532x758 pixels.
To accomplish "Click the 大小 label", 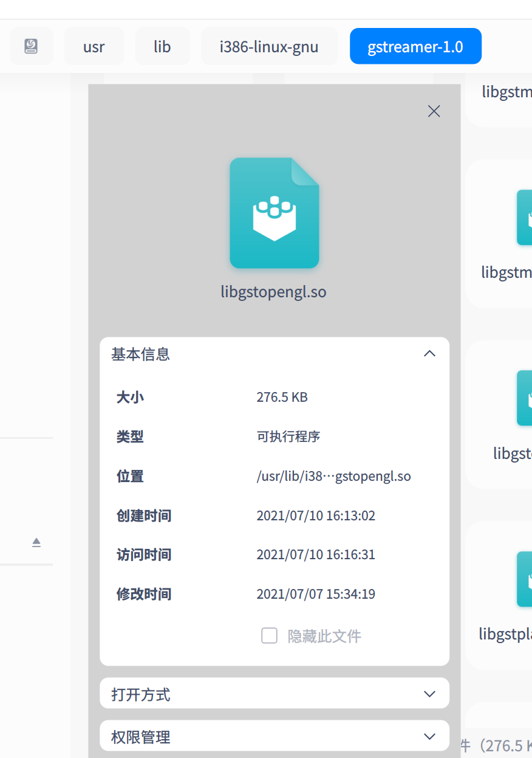I will click(x=130, y=398).
